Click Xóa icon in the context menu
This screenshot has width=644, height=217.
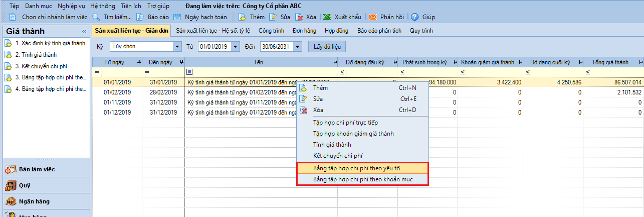pos(303,110)
